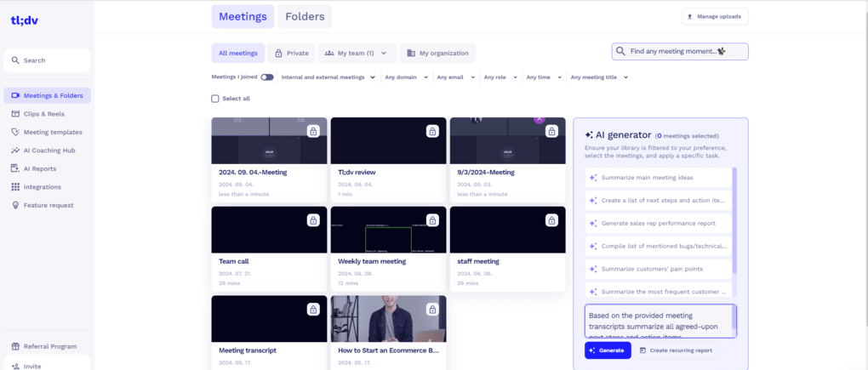
Task: Expand the Any time filter
Action: click(542, 77)
